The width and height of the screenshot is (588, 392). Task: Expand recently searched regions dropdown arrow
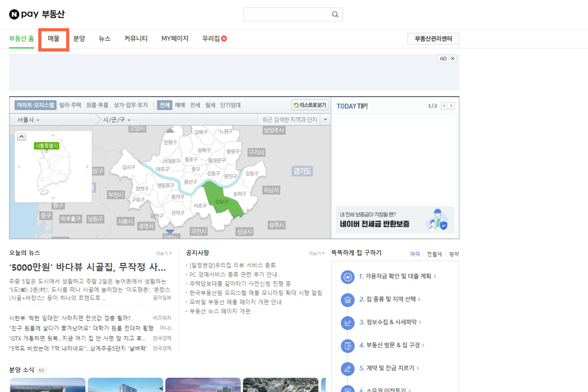pyautogui.click(x=325, y=120)
